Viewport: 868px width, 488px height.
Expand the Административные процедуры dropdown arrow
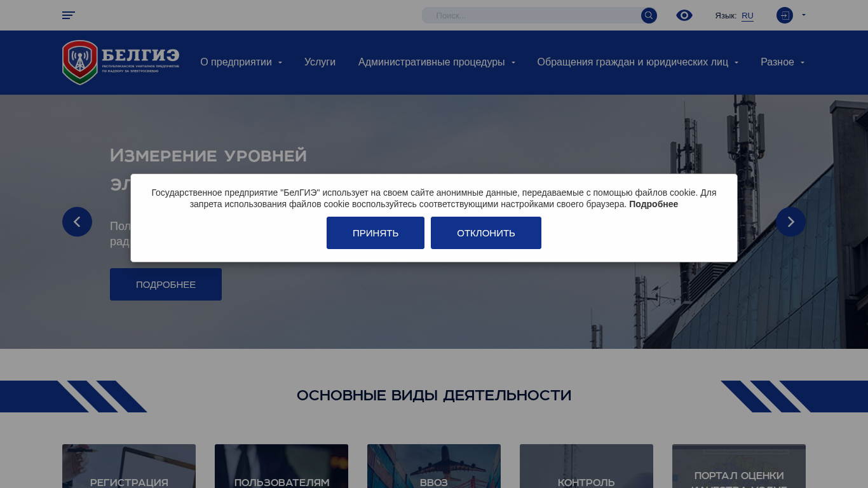point(513,62)
